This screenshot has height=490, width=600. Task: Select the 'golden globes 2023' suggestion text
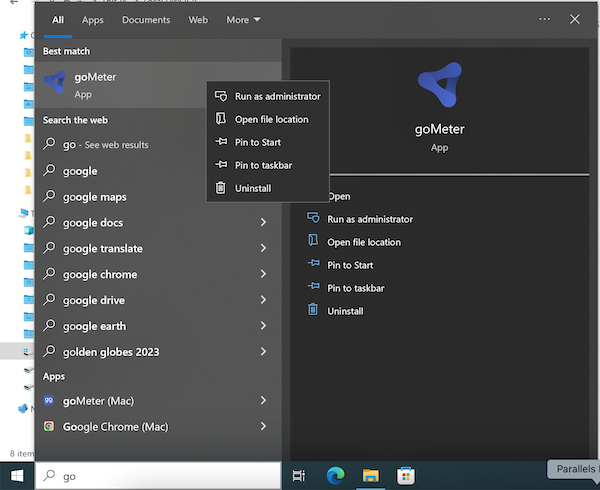(111, 352)
